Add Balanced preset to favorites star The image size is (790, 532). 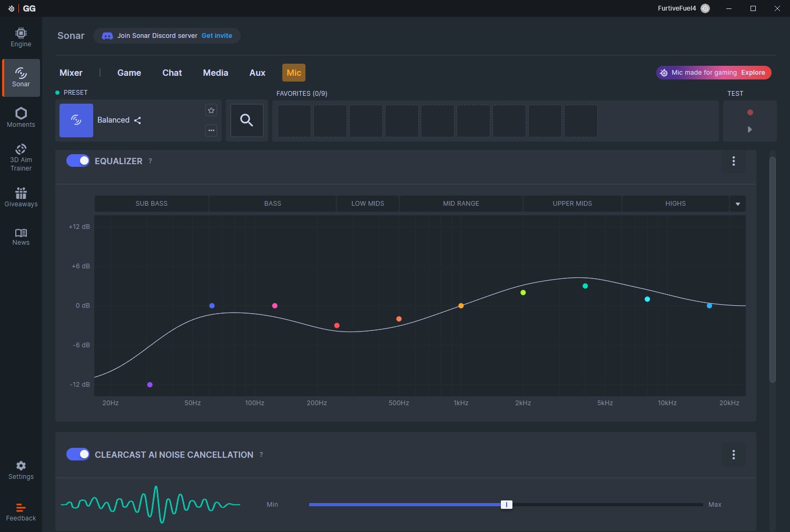(x=211, y=111)
